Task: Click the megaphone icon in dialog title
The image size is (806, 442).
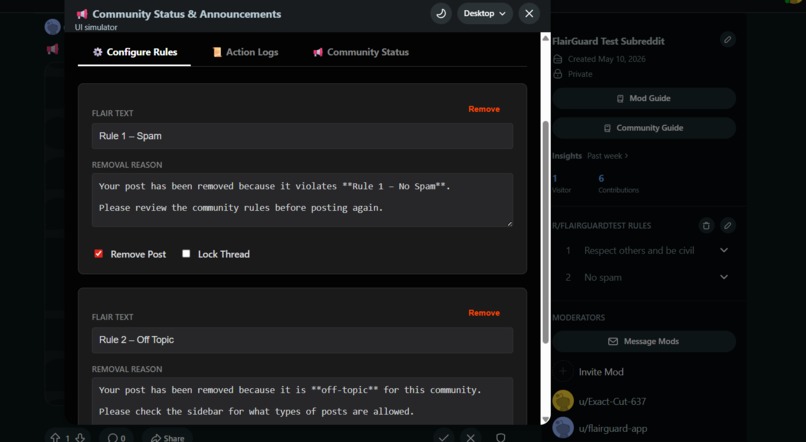Action: [x=82, y=14]
